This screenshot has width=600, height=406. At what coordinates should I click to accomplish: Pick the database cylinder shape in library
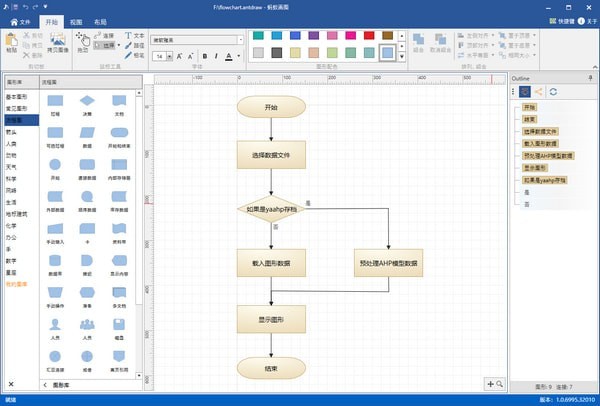(x=55, y=261)
